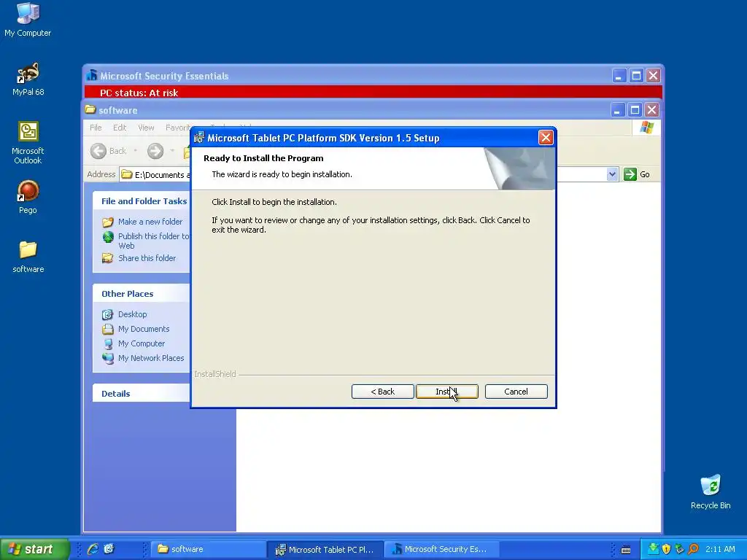
Task: Click the Install button in setup wizard
Action: [x=447, y=392]
